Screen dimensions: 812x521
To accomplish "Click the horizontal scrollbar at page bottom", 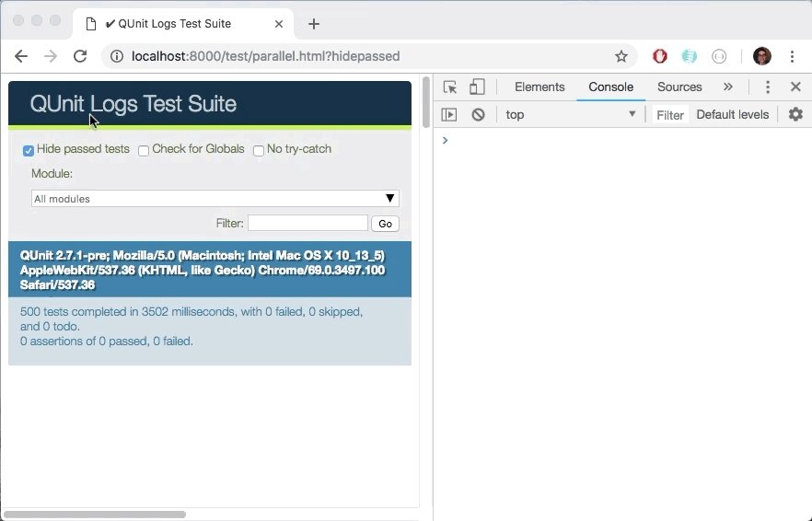I will pos(94,514).
